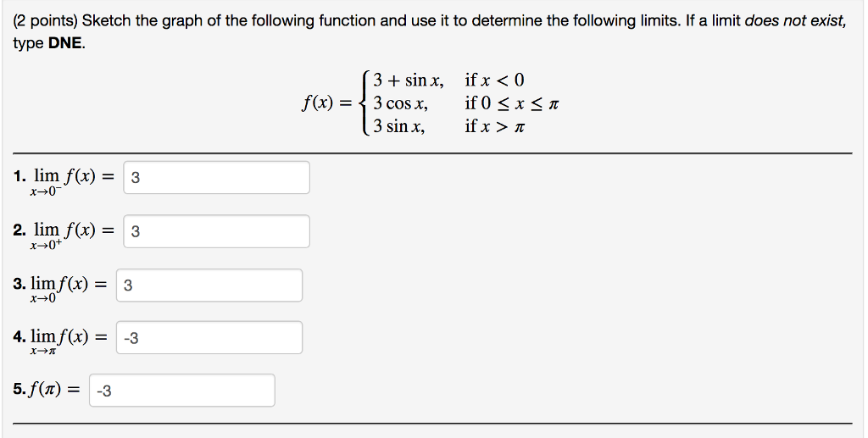Click the question 5 f(π) label
The image size is (868, 438).
click(x=47, y=390)
